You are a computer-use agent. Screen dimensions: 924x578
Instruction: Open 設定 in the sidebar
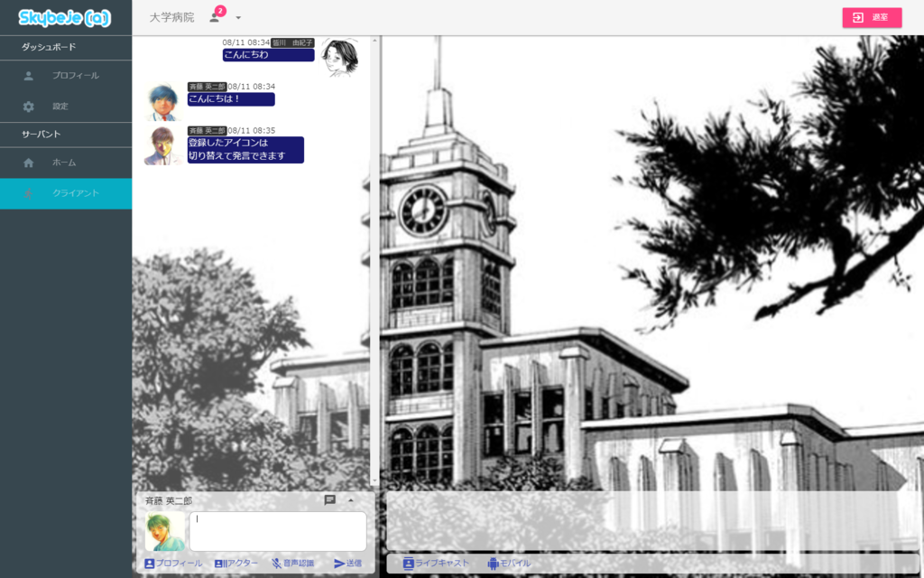pyautogui.click(x=66, y=107)
